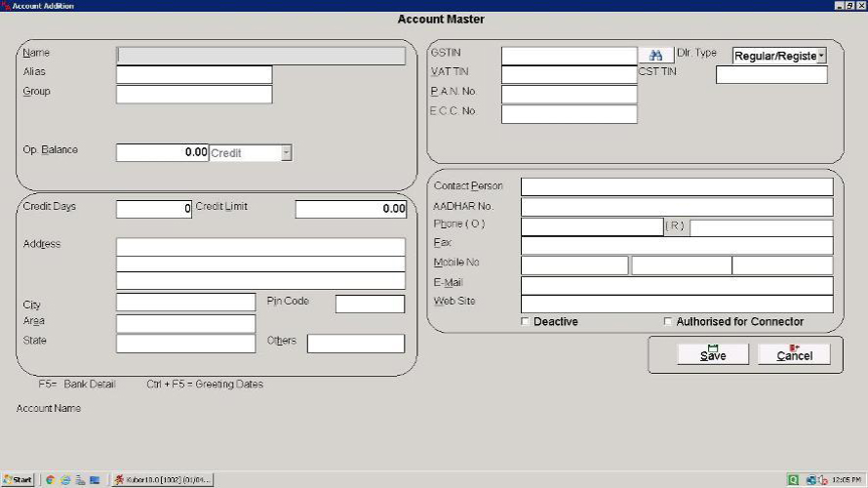Click the CST TIN input field
The image size is (868, 488).
click(771, 75)
